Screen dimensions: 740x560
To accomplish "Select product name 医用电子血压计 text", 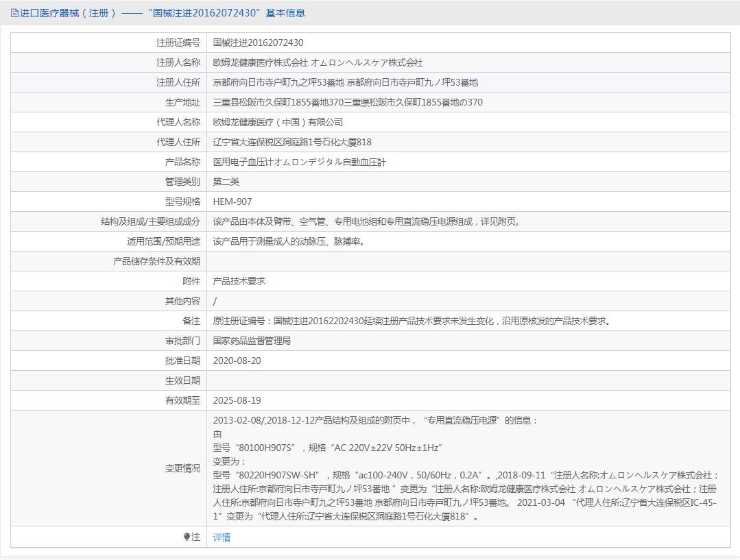I will (x=243, y=162).
